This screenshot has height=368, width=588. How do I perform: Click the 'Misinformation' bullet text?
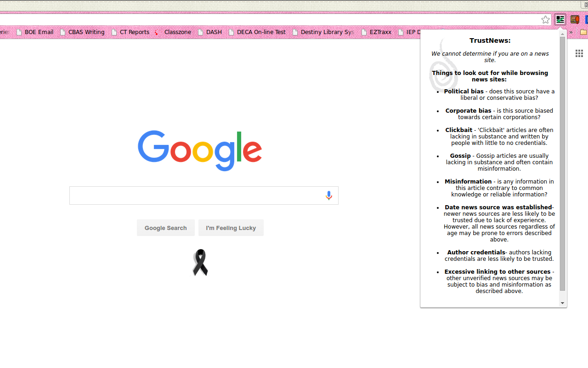pos(468,182)
